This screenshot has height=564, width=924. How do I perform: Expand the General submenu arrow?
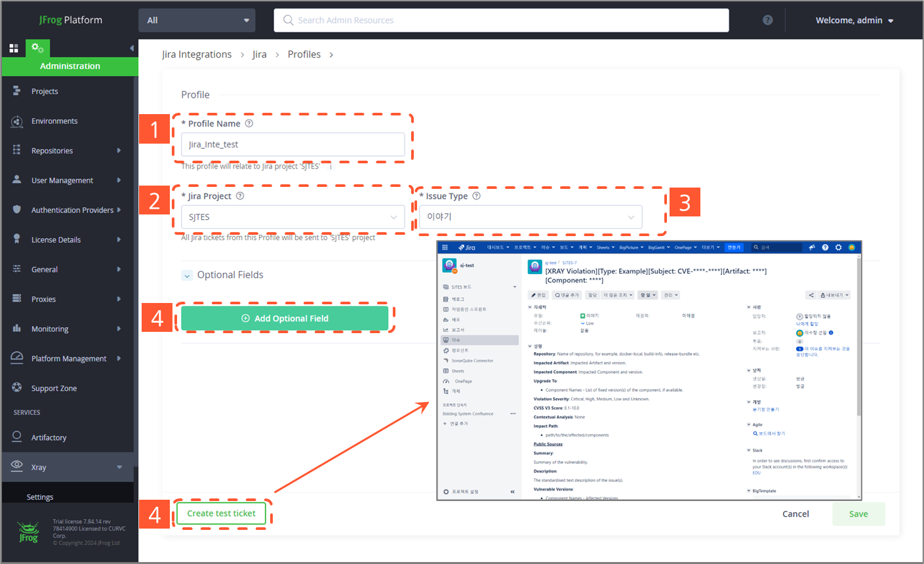click(x=119, y=269)
